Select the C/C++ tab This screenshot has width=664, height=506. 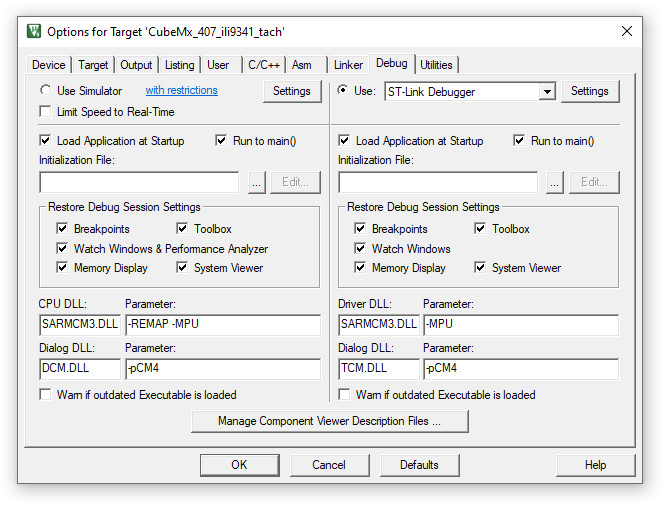264,65
